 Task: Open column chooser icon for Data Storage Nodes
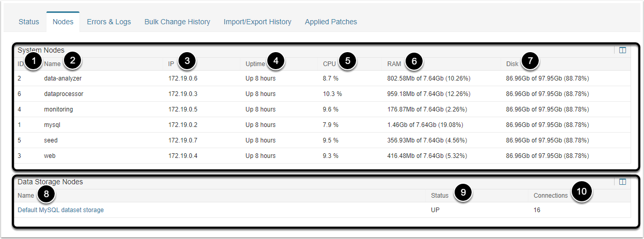pos(622,182)
